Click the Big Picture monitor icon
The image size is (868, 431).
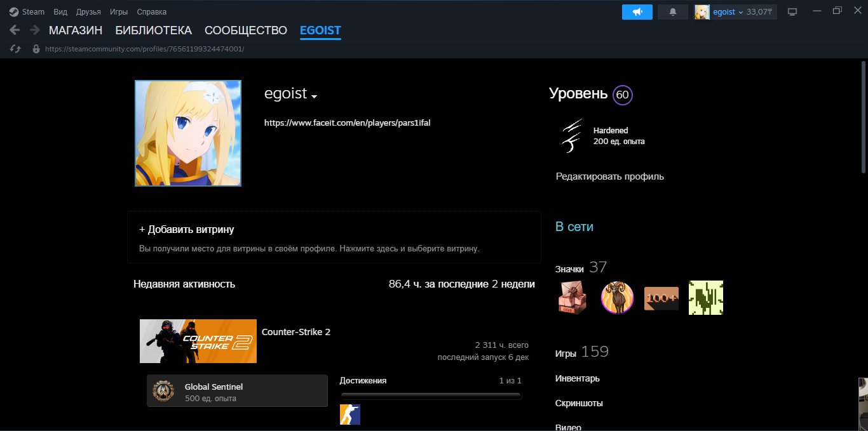pyautogui.click(x=792, y=12)
